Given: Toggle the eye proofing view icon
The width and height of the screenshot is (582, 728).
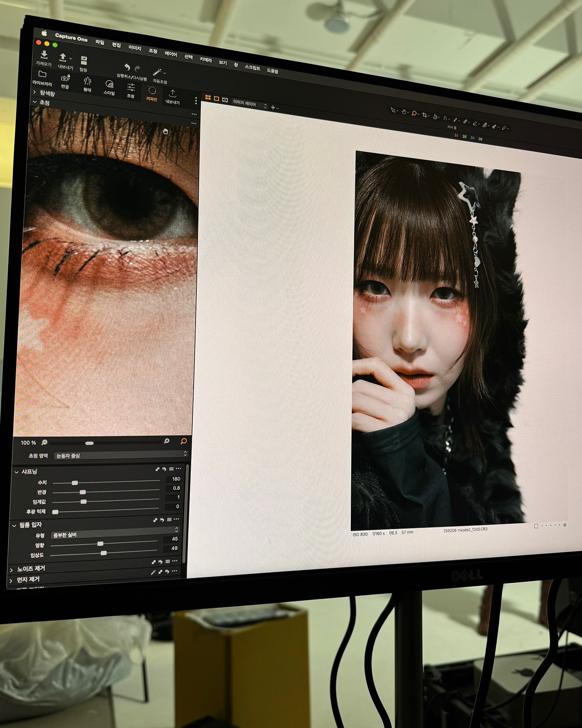Looking at the screenshot, I should (x=225, y=100).
